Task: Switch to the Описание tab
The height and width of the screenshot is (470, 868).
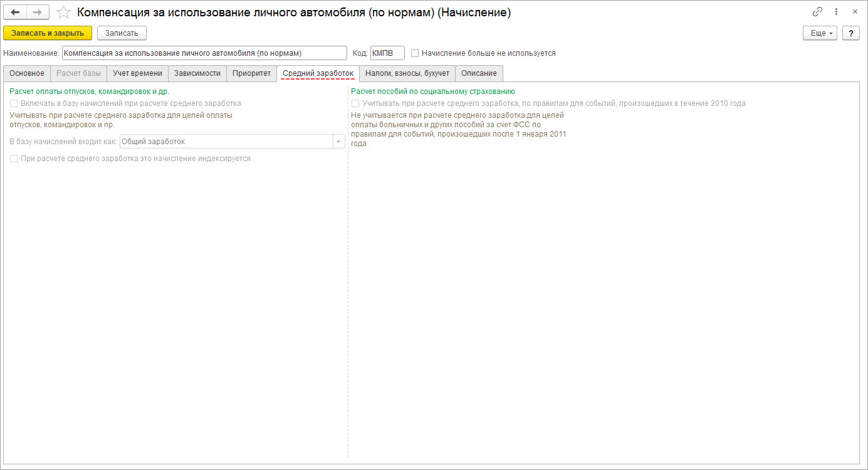Action: pyautogui.click(x=479, y=73)
